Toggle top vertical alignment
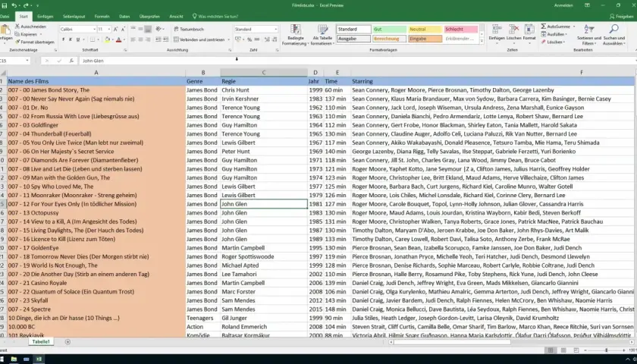 point(133,30)
